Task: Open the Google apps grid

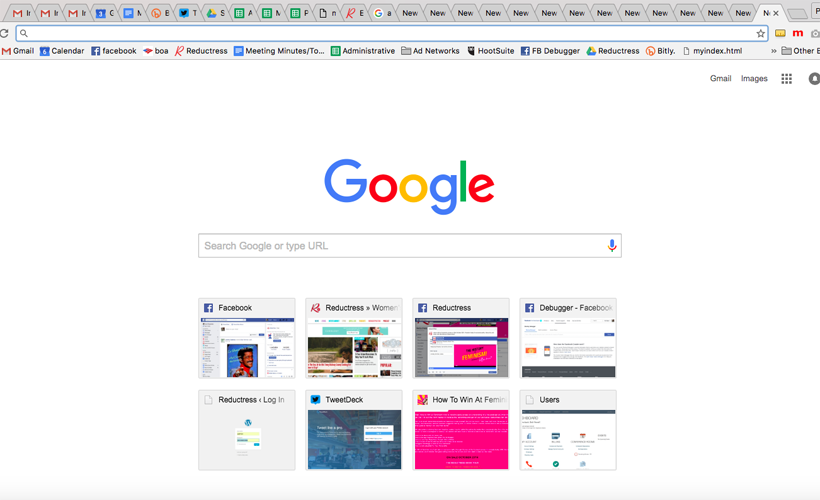Action: coord(787,79)
